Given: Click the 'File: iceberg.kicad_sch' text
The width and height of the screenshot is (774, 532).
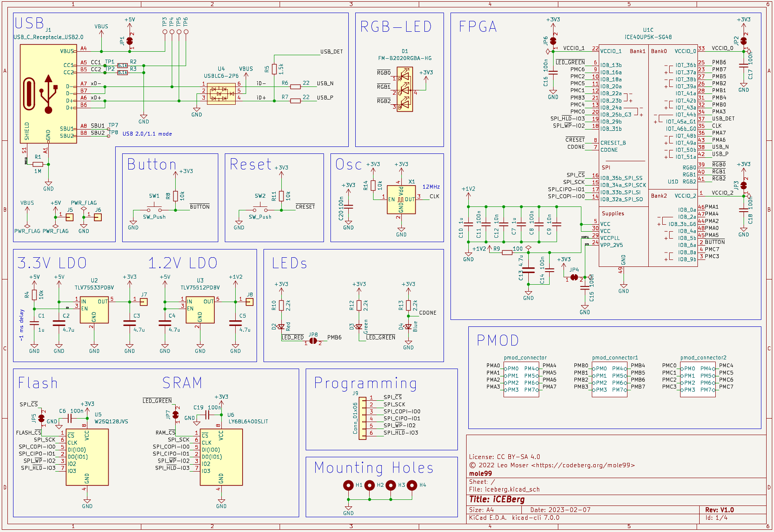Looking at the screenshot, I should [x=504, y=489].
